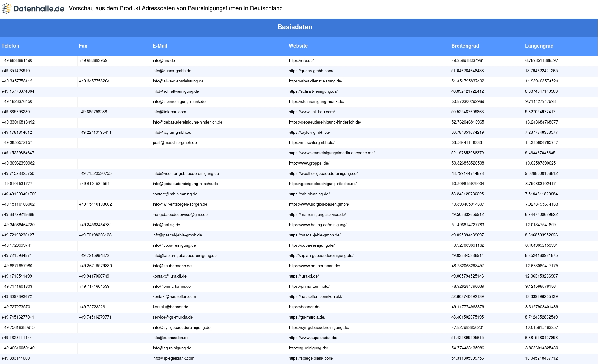Screen dimensions: 598x364
Task: Click the Basisdaten section header
Action: tap(295, 27)
